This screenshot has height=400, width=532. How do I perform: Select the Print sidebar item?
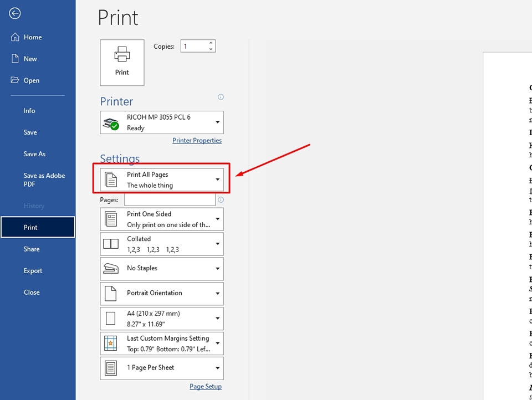click(38, 227)
